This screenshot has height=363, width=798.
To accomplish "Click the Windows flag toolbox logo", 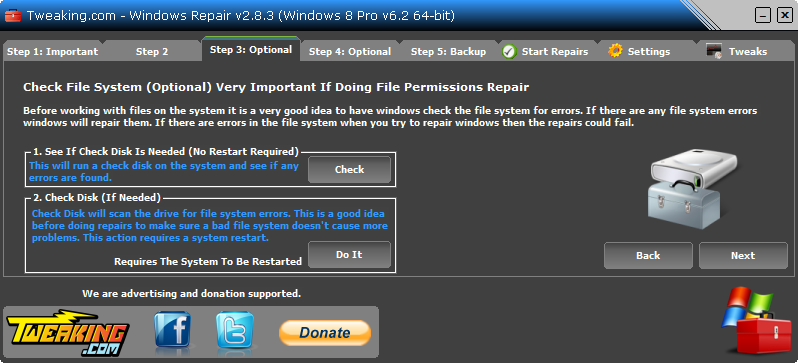I will click(x=756, y=320).
